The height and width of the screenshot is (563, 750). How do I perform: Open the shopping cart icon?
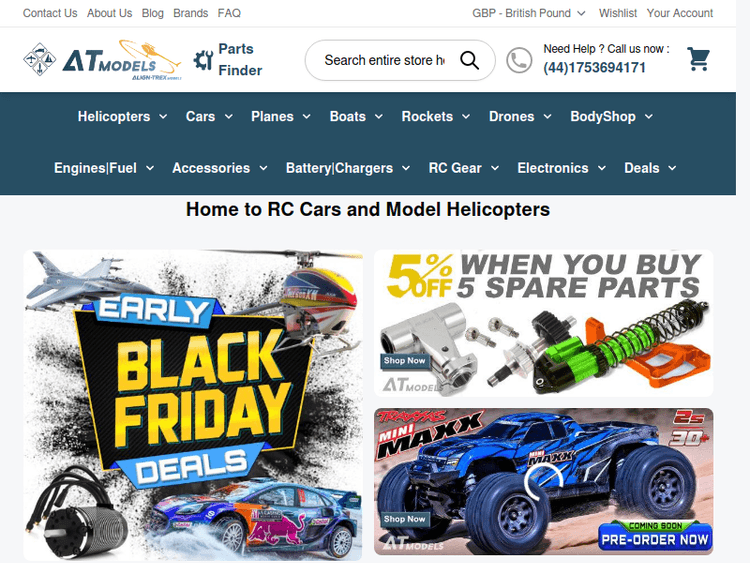[x=698, y=59]
